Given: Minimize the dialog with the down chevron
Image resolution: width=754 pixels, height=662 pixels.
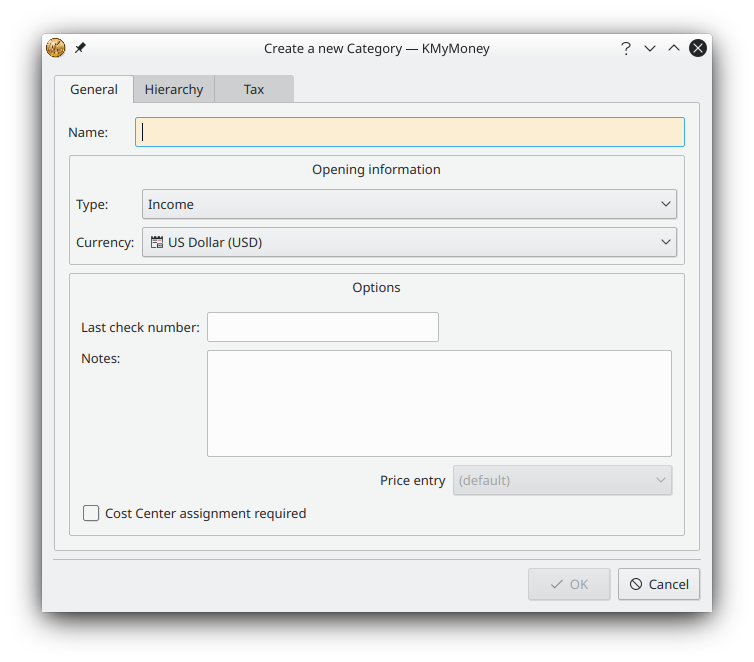Looking at the screenshot, I should (x=650, y=48).
